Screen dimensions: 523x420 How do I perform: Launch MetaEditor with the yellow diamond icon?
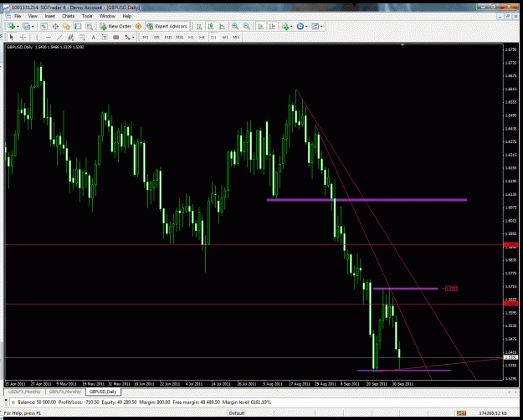tap(138, 26)
